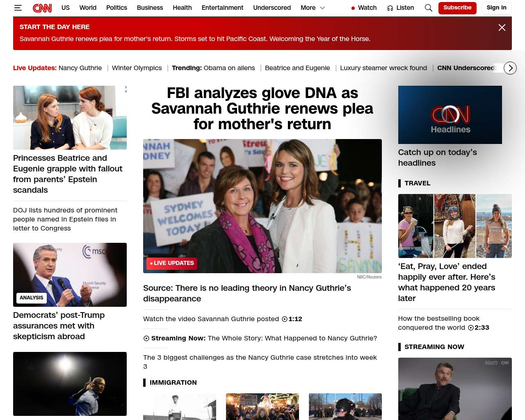The width and height of the screenshot is (525, 420).
Task: Go to CNN home via logo
Action: 42,8
